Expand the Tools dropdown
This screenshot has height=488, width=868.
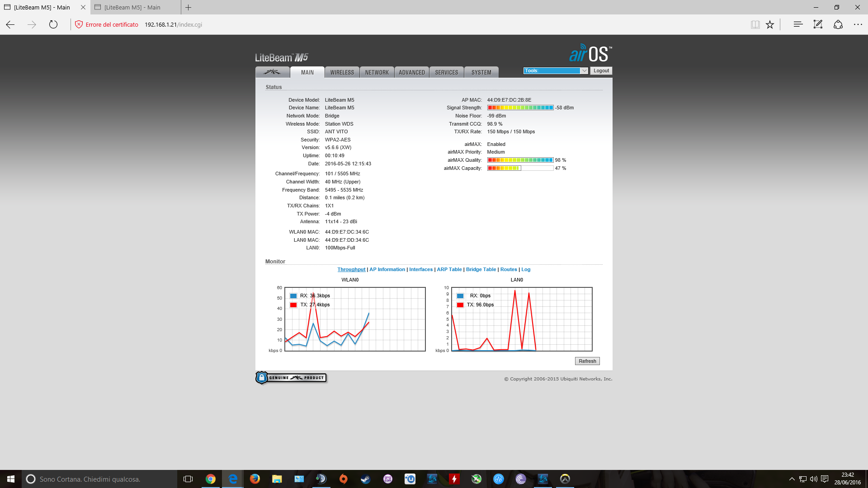click(x=556, y=70)
